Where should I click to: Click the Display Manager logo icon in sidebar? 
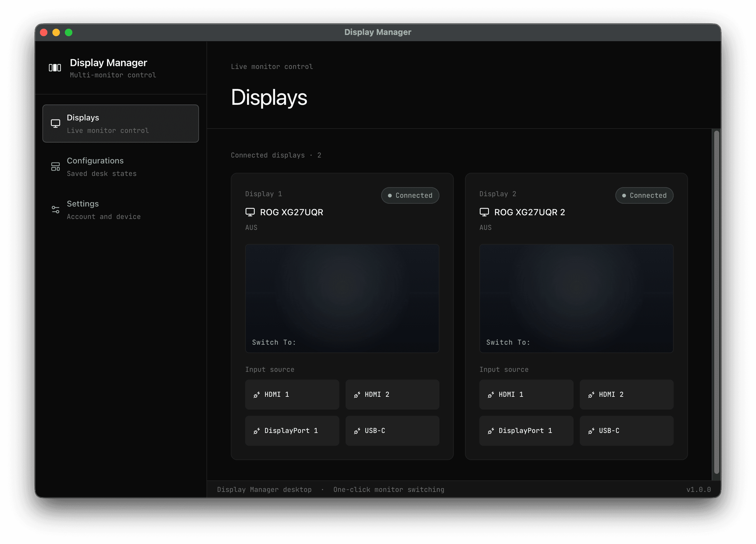[x=55, y=68]
